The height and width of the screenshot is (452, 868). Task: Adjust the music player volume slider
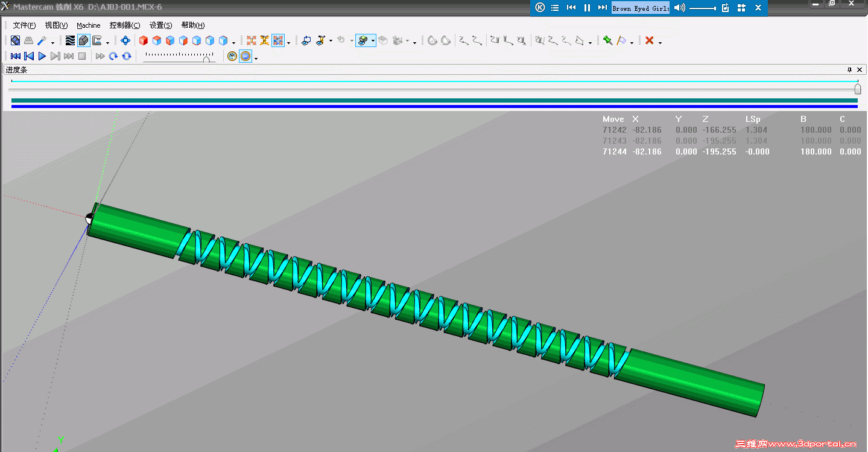pyautogui.click(x=703, y=8)
